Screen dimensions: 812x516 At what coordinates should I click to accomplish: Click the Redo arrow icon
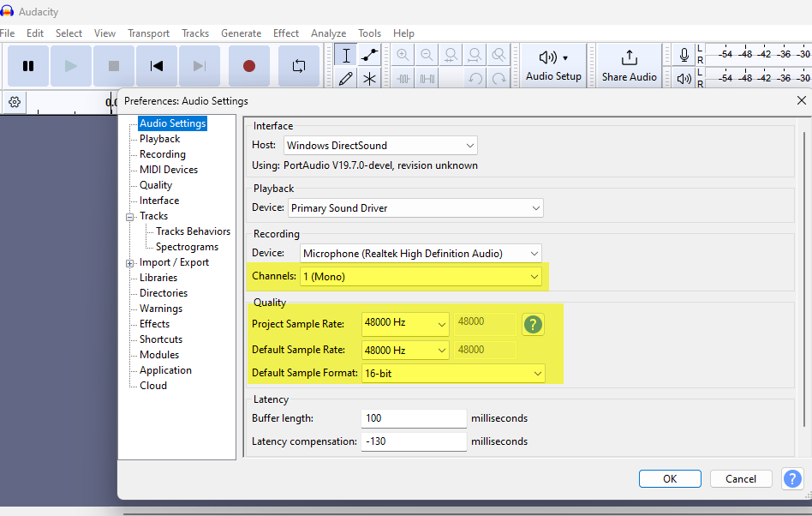[x=499, y=79]
